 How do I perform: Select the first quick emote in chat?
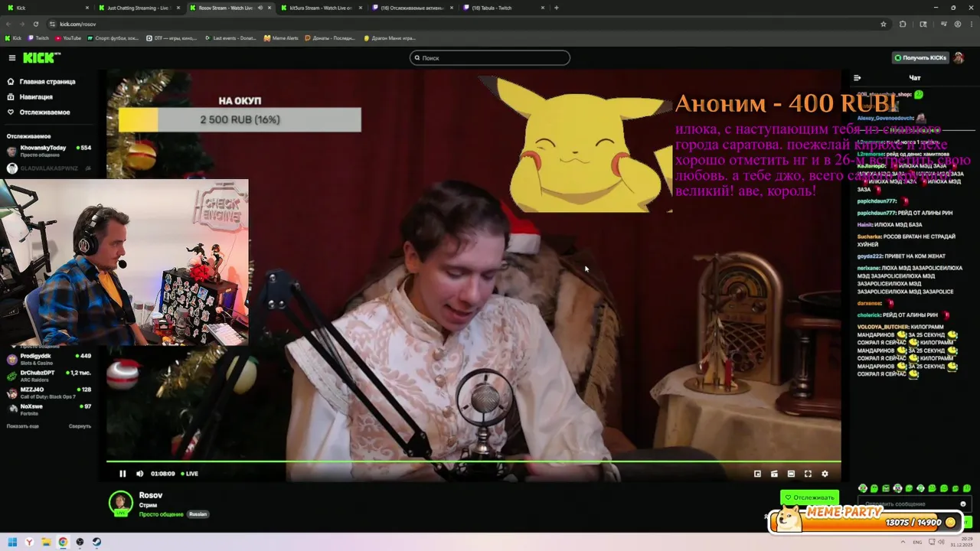[x=863, y=488]
